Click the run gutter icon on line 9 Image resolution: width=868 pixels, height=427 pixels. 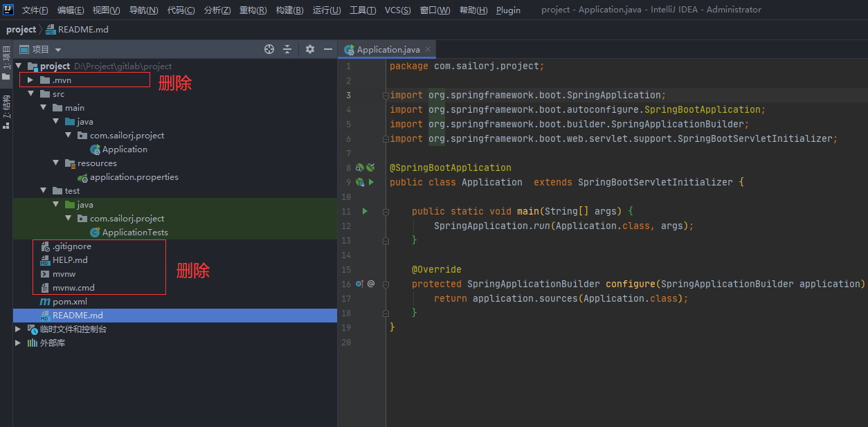(371, 182)
